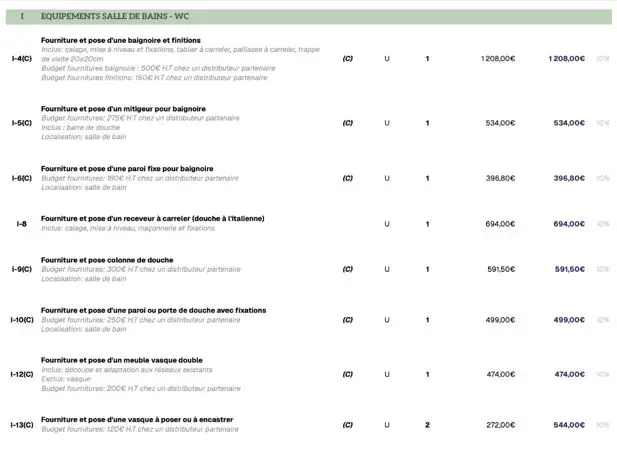The height and width of the screenshot is (449, 617).
Task: Click title 'Fourniture et pose d'une baignoire et finitions'
Action: click(127, 40)
